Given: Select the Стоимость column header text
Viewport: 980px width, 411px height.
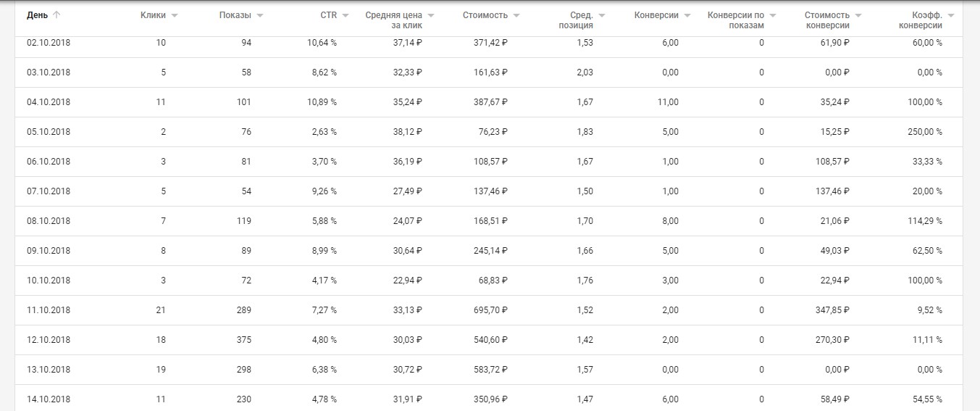Looking at the screenshot, I should click(x=485, y=15).
